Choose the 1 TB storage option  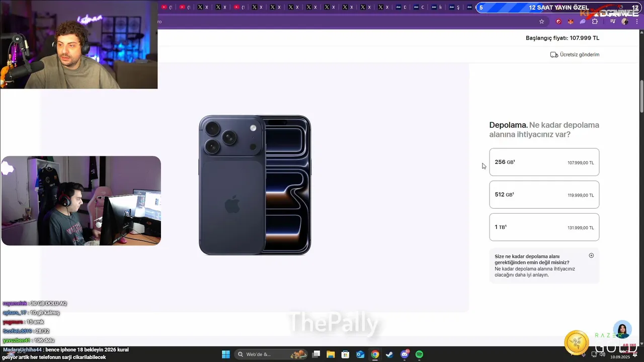coord(544,227)
